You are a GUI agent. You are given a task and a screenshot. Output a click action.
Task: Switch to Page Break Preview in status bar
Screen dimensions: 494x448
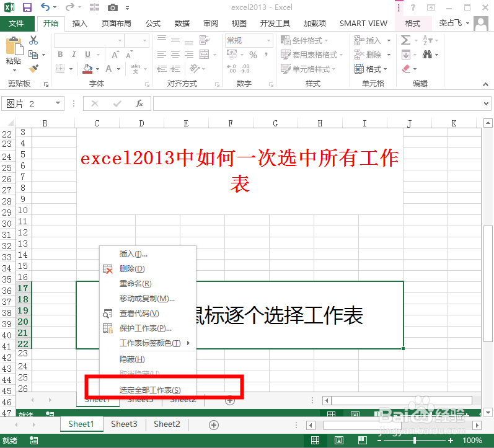(363, 441)
